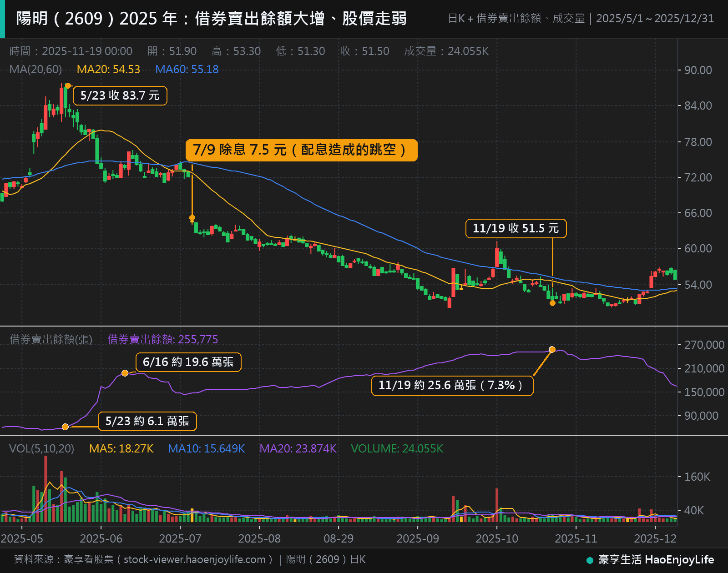The width and height of the screenshot is (728, 573).
Task: Click the 160K volume axis label
Action: click(x=698, y=477)
